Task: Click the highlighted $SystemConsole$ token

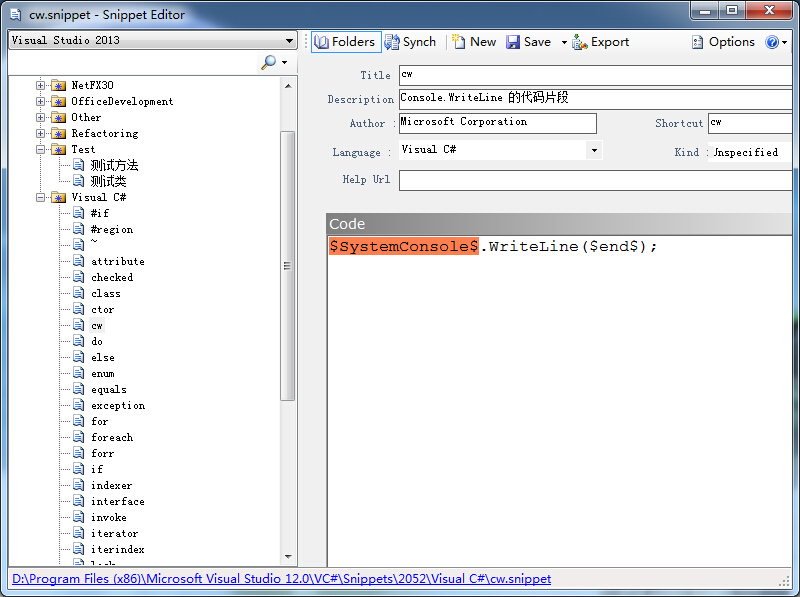Action: [x=404, y=246]
